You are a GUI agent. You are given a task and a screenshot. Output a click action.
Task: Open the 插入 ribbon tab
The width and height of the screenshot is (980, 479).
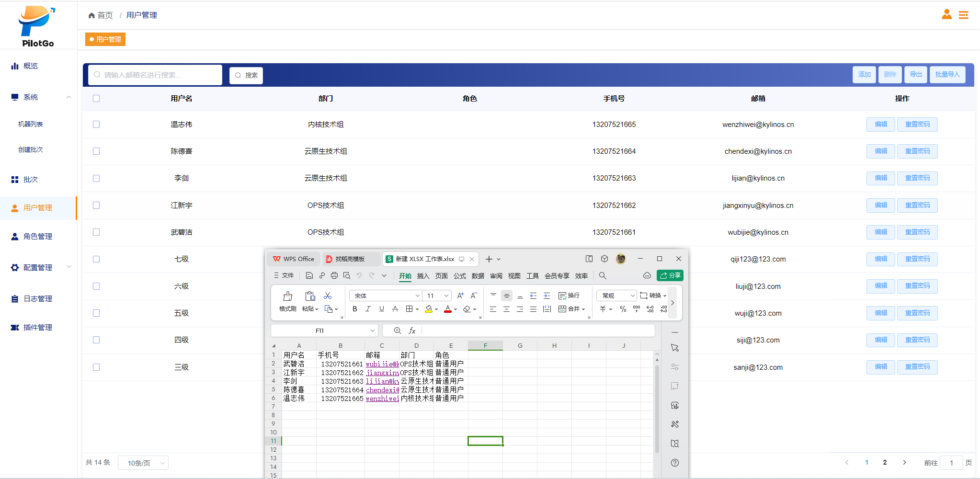click(x=423, y=276)
